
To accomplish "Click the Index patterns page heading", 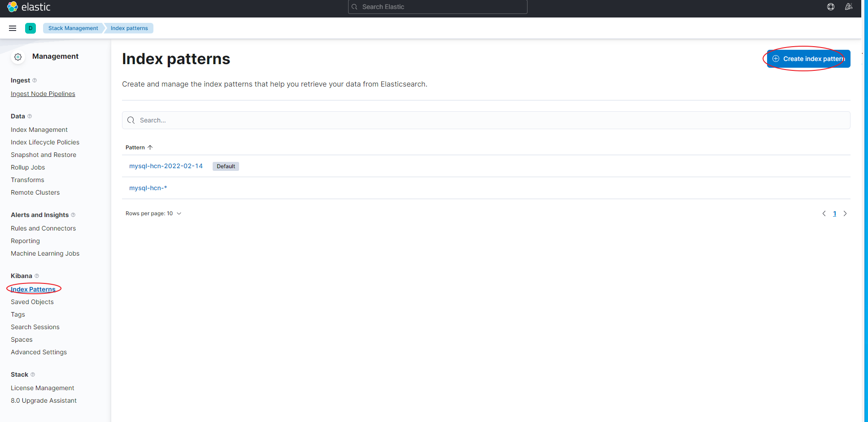I will click(x=176, y=59).
